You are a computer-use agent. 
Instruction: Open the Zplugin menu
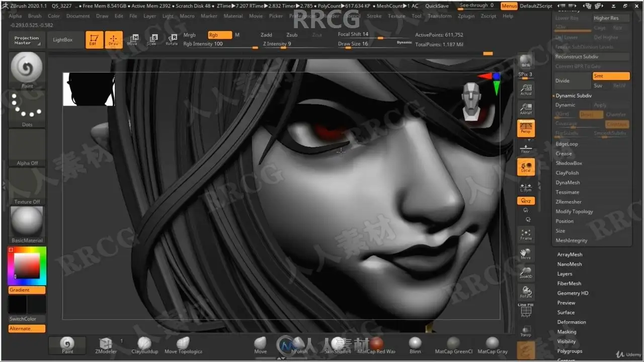pyautogui.click(x=466, y=16)
